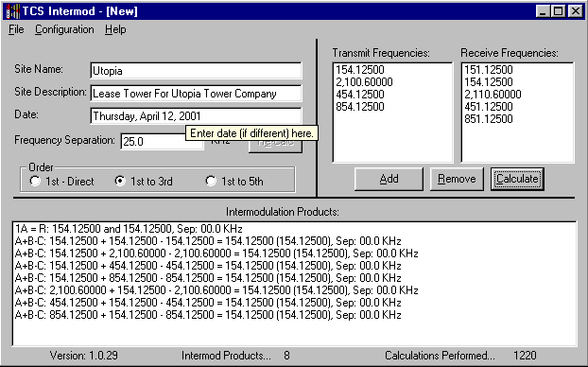Open the Help menu

[x=115, y=29]
